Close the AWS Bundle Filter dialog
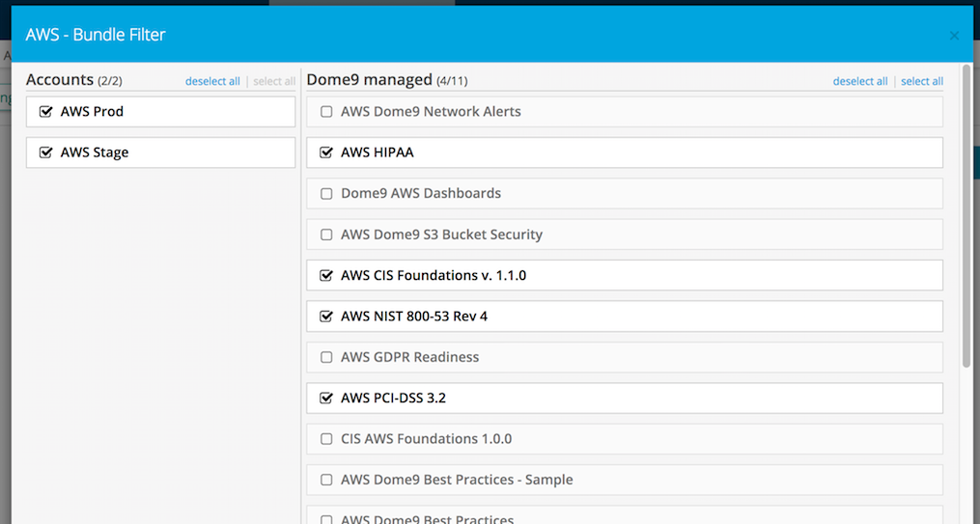This screenshot has height=524, width=980. coord(954,36)
